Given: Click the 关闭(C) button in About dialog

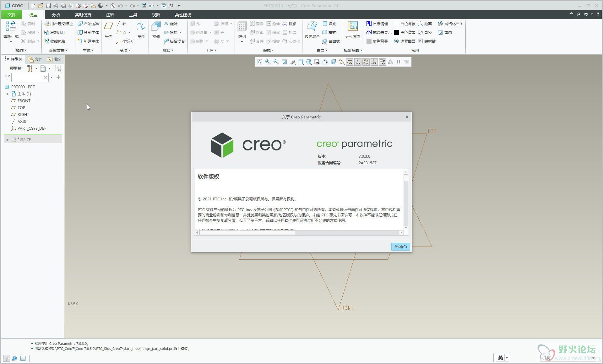Looking at the screenshot, I should (x=400, y=247).
